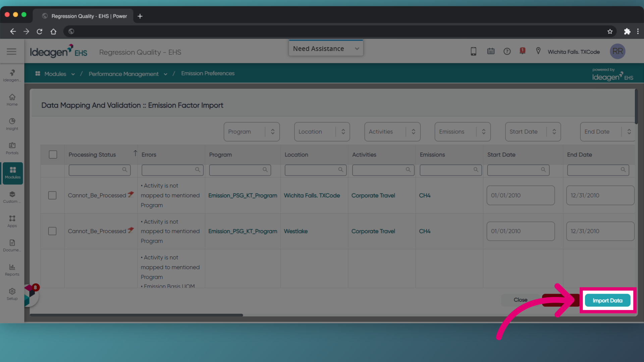This screenshot has width=644, height=362.
Task: Open the Start Date filter dropdown
Action: (x=533, y=132)
